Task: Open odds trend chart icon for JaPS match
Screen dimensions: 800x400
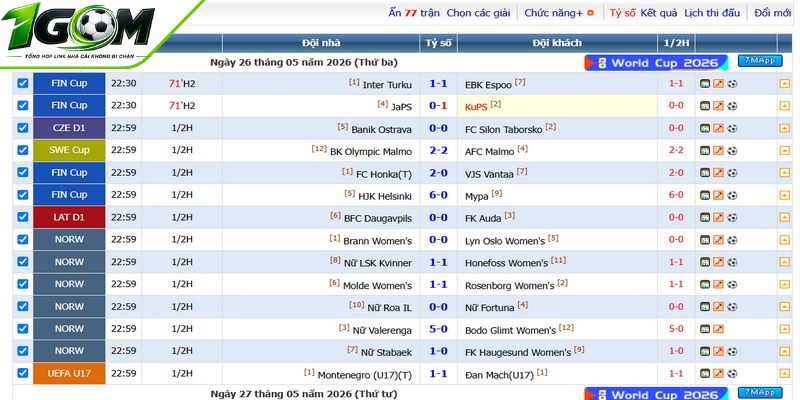Action: (718, 106)
